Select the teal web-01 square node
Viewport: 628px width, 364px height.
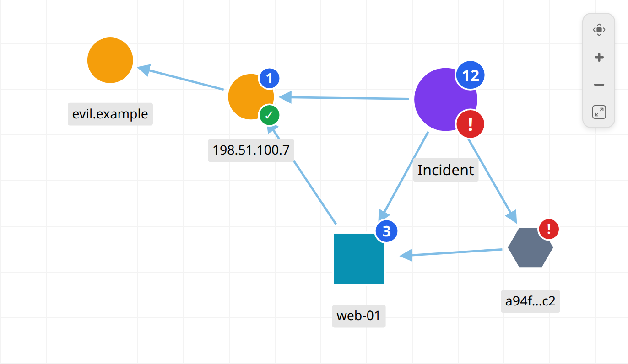point(359,258)
